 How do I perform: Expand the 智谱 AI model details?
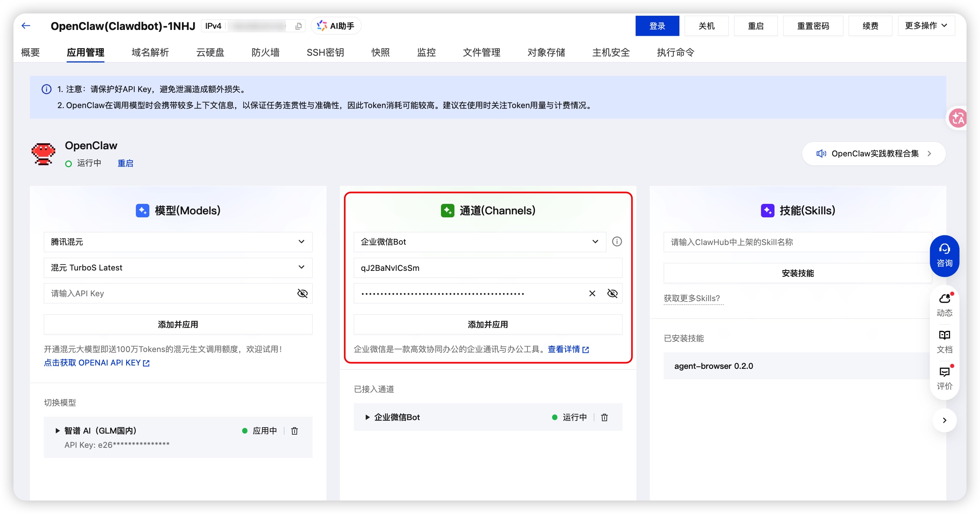click(x=57, y=430)
